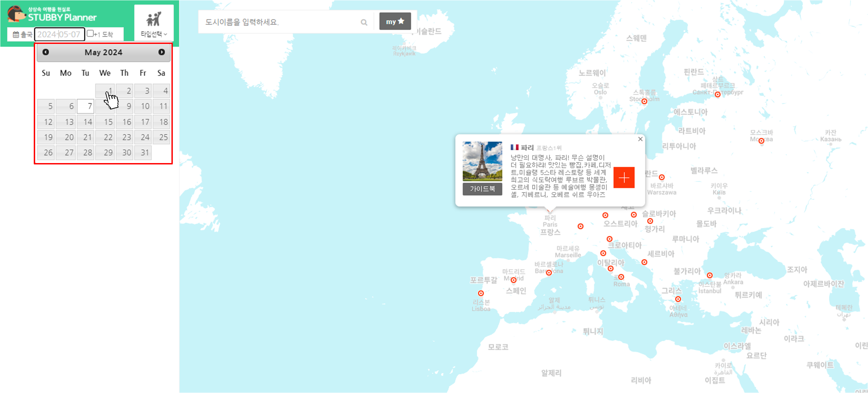
Task: Click the Eiffel Tower thumbnail
Action: click(x=482, y=161)
